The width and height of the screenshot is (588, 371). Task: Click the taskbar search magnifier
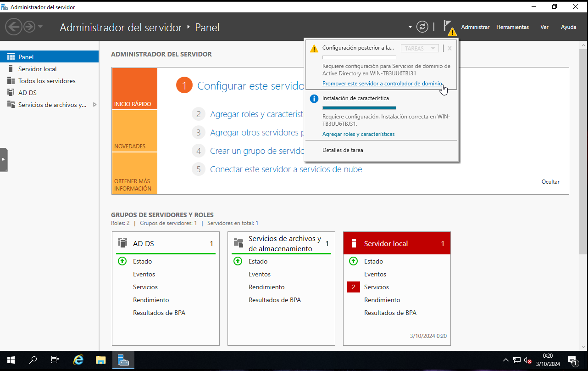point(33,360)
